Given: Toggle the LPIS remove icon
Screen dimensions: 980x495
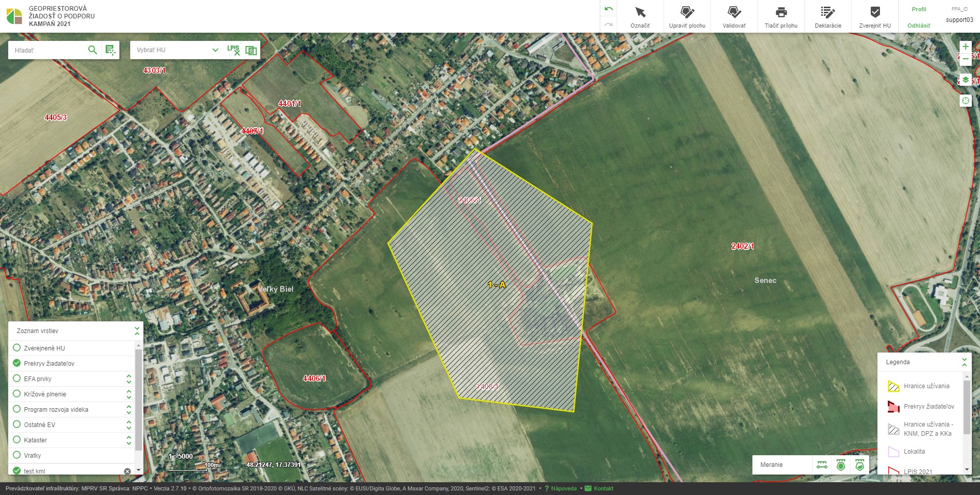Looking at the screenshot, I should [234, 50].
